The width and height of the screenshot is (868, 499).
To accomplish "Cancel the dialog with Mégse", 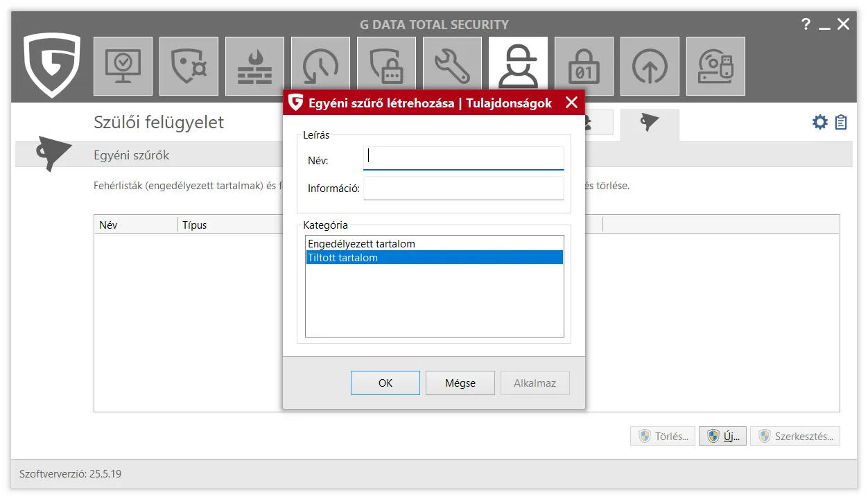I will [x=460, y=383].
